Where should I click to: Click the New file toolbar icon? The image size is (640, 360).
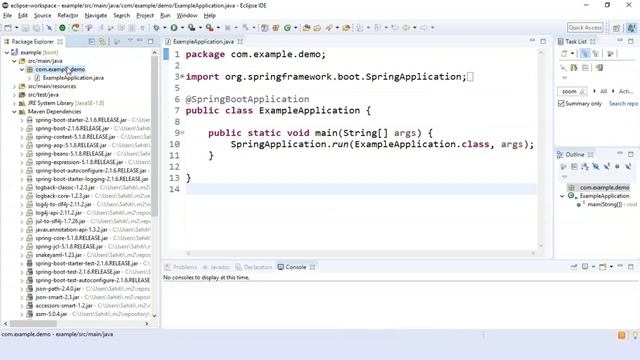point(8,28)
